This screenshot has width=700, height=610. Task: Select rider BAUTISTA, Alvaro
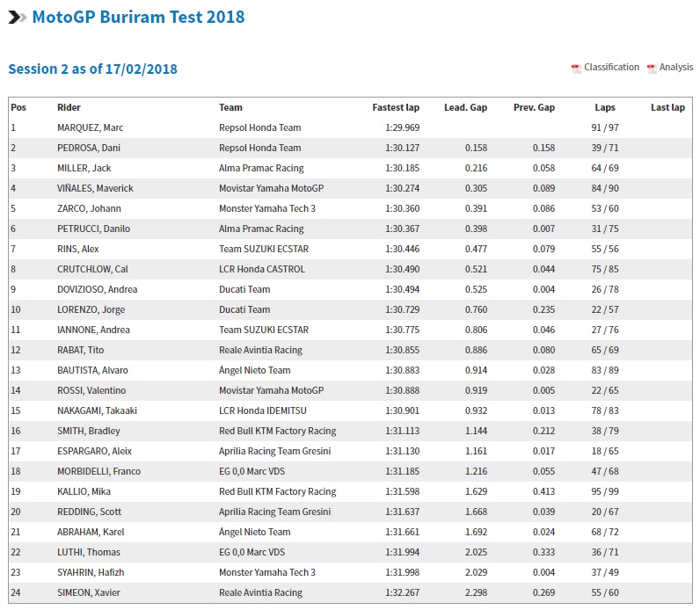click(92, 370)
